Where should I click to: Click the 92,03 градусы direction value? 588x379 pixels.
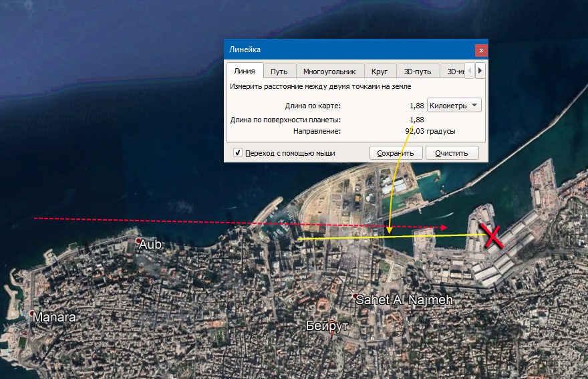tap(430, 131)
